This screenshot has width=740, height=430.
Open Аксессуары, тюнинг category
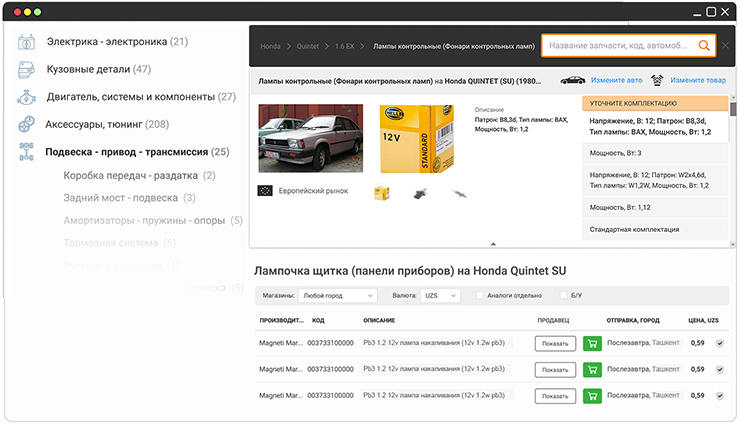[x=107, y=124]
